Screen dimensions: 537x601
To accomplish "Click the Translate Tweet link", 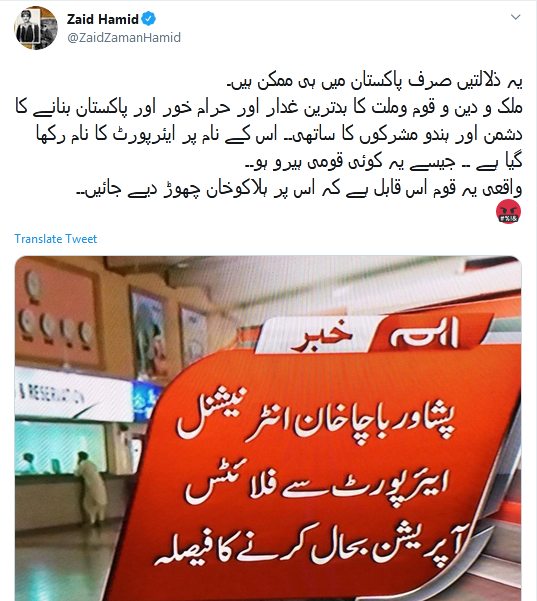I will click(x=56, y=239).
